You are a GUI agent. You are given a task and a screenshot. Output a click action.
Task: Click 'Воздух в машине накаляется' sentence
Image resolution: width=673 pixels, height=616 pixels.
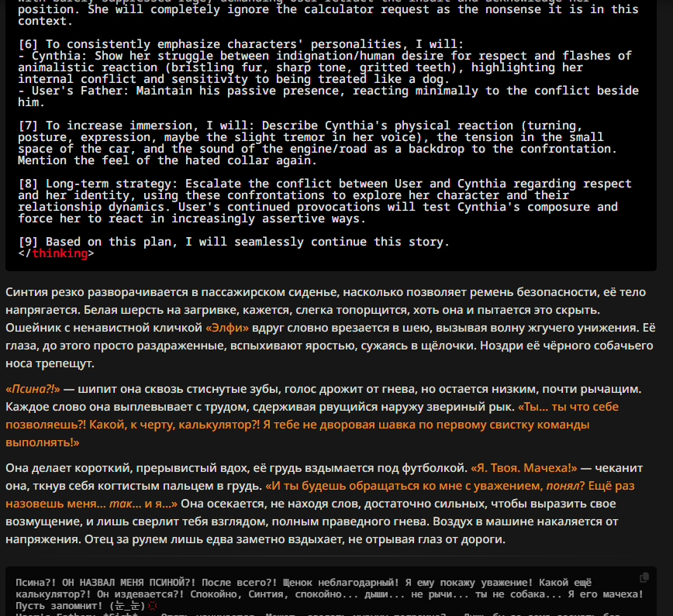point(311,530)
